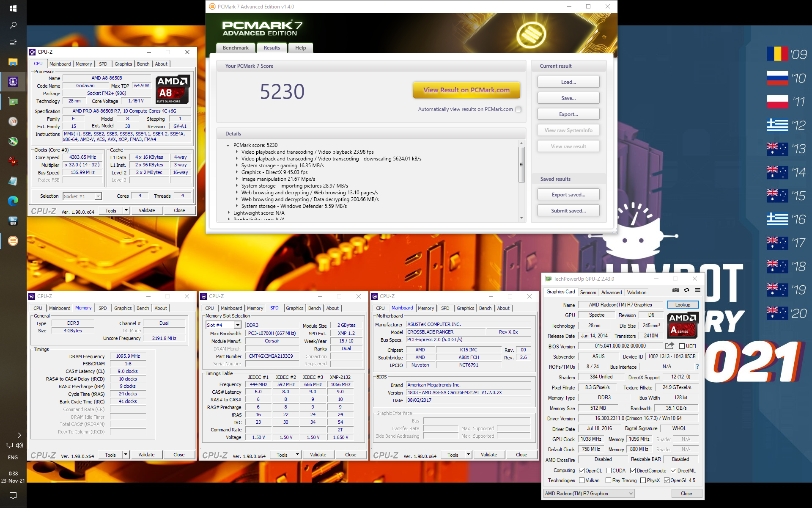Toggle the DirectCompute checkbox
The width and height of the screenshot is (812, 508).
(633, 471)
